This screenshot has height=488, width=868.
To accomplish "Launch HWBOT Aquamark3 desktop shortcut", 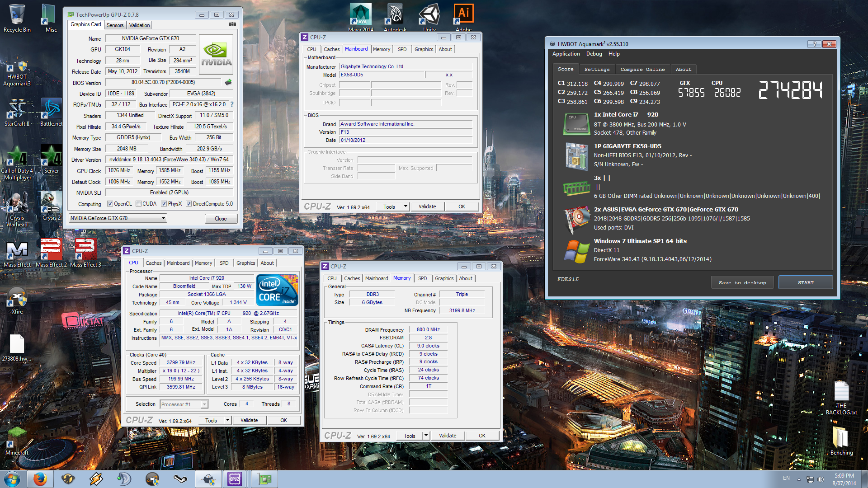I will click(x=17, y=72).
